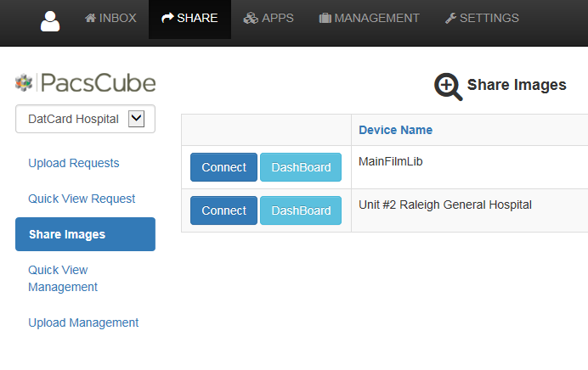Image resolution: width=588 pixels, height=370 pixels.
Task: Open the Upload Requests link
Action: [x=74, y=163]
